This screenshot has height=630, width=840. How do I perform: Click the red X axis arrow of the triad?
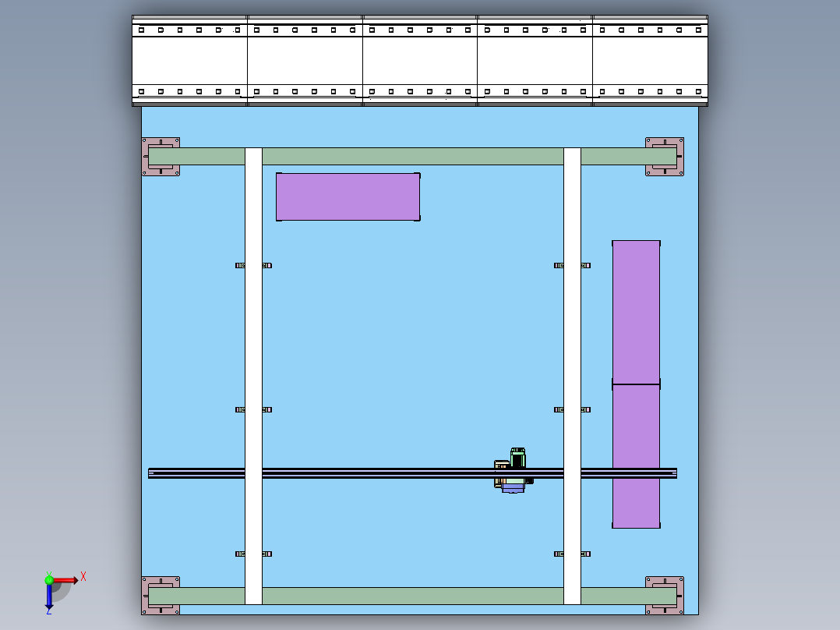pyautogui.click(x=65, y=580)
